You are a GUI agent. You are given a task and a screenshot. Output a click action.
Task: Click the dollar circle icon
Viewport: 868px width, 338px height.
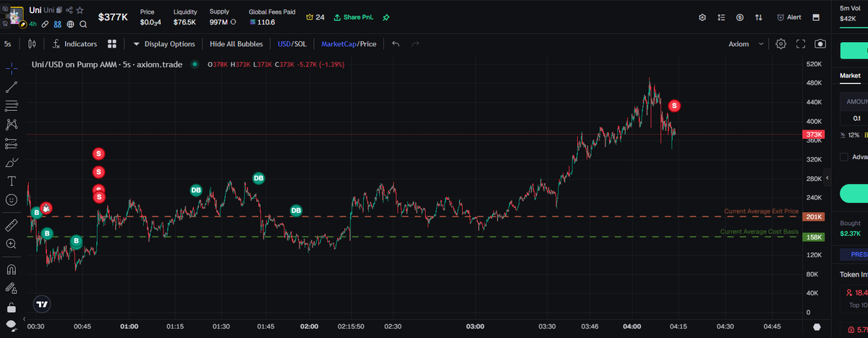(740, 17)
